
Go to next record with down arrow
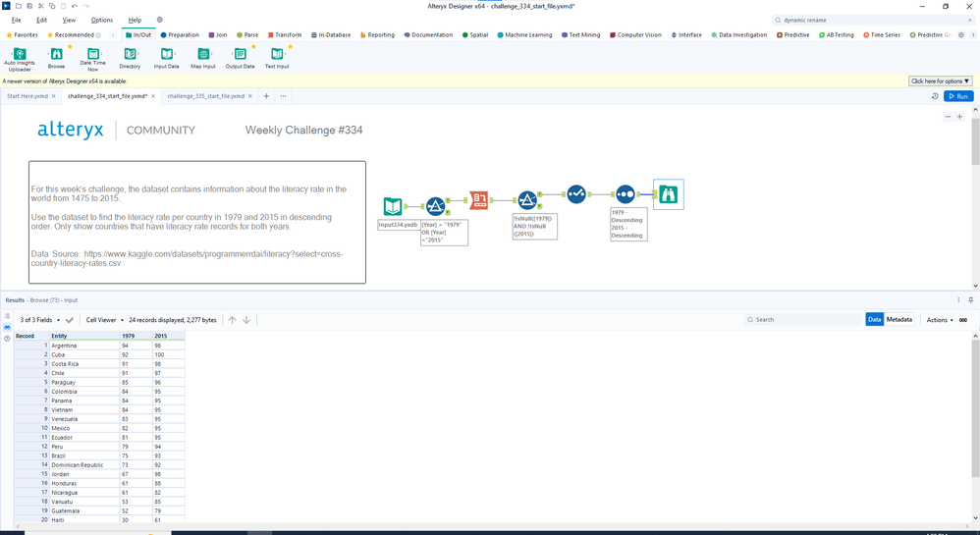pyautogui.click(x=246, y=319)
